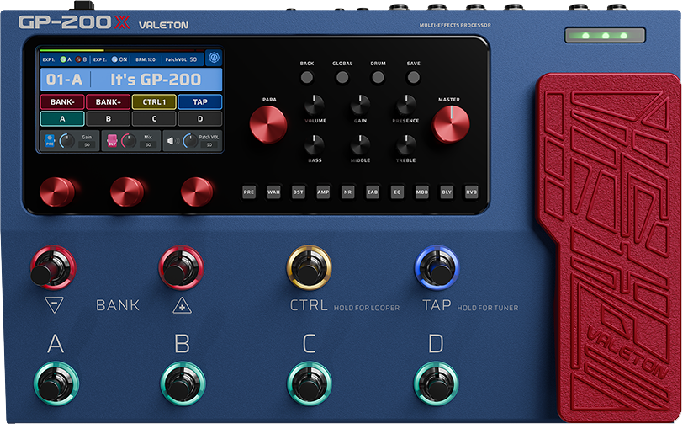Toggle the CAB module button
Screen dimensions: 682x424
point(373,192)
